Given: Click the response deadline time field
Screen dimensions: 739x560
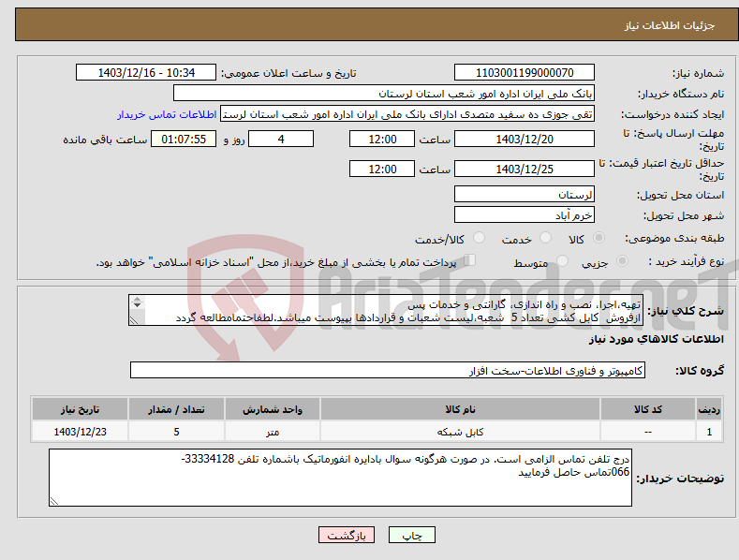Looking at the screenshot, I should coord(382,139).
